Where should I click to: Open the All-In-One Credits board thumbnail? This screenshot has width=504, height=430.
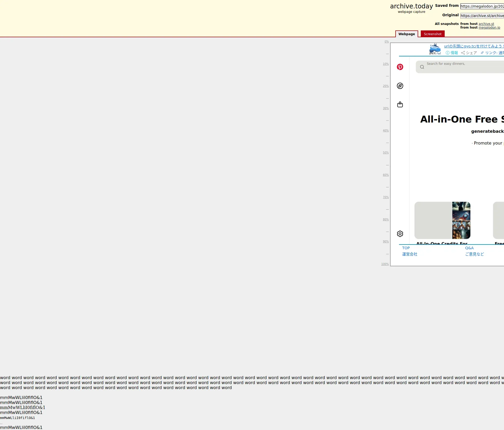442,220
